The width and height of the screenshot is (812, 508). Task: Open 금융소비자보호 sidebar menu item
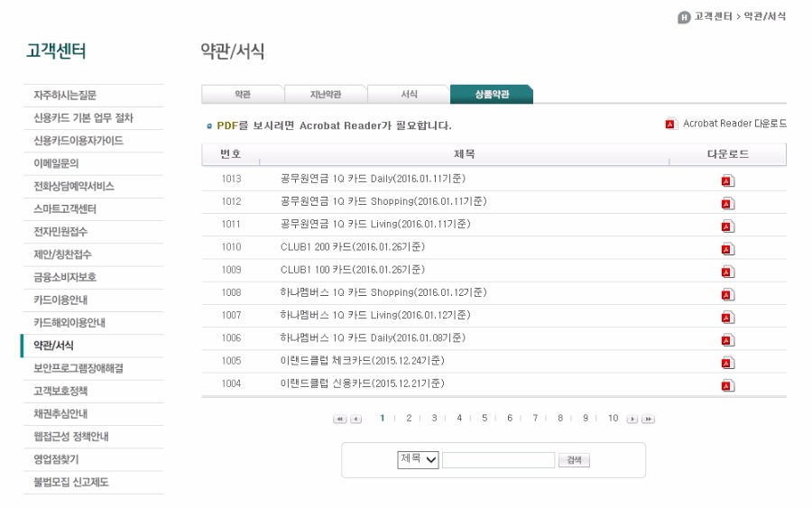coord(65,278)
